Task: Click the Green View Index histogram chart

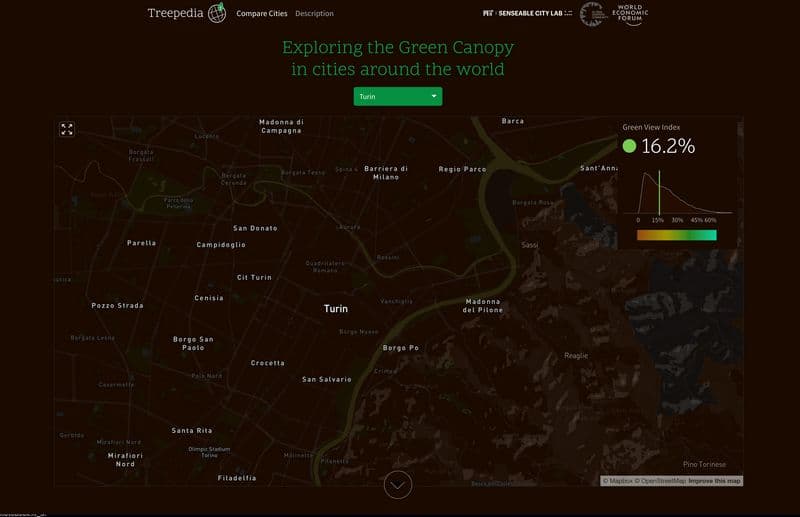Action: coord(678,195)
